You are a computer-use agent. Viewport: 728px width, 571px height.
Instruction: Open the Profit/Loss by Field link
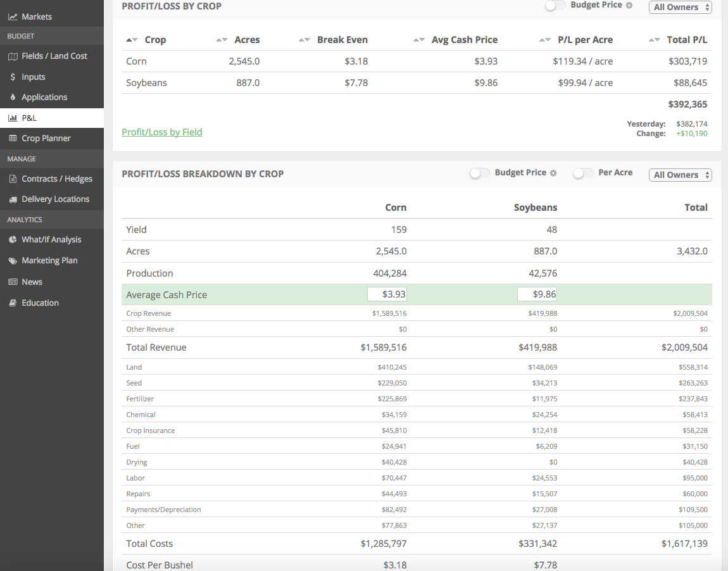[x=162, y=132]
